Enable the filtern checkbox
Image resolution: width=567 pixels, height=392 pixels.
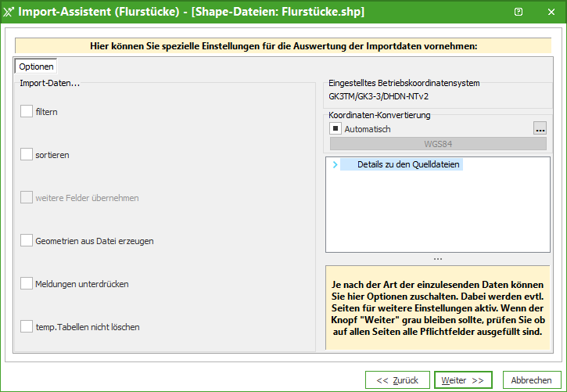27,112
